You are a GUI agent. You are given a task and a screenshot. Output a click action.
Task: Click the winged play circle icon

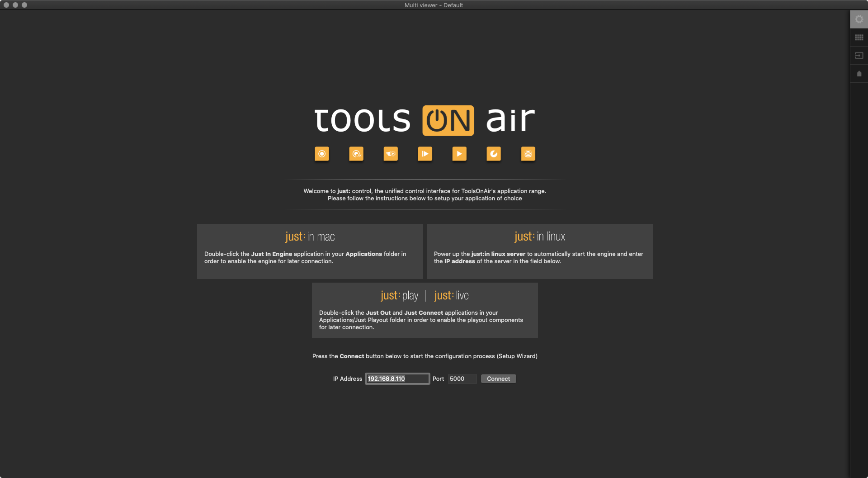(391, 154)
